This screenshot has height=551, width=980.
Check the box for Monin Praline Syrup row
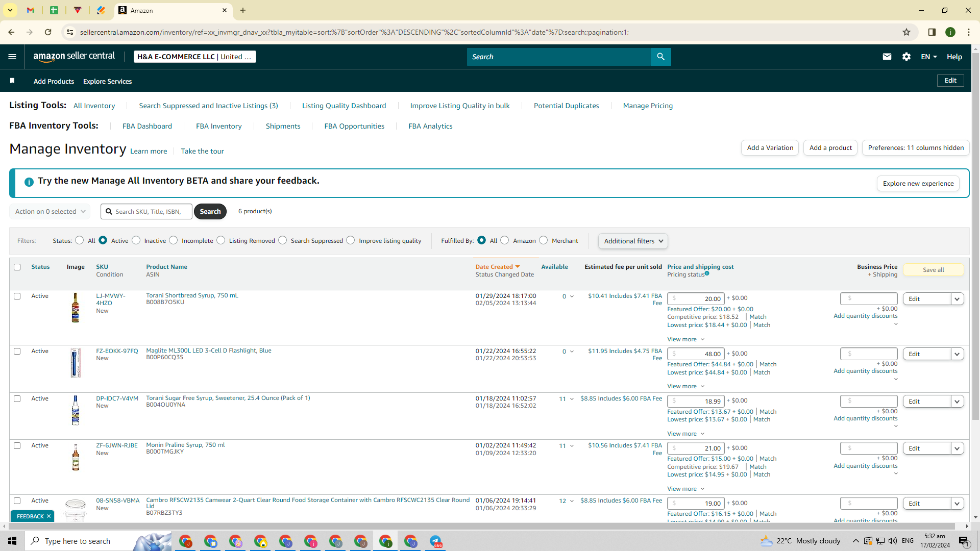17,445
